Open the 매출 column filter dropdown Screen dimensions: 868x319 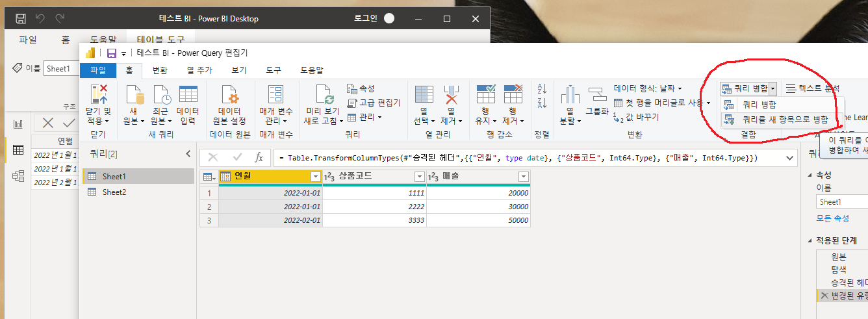tap(523, 177)
